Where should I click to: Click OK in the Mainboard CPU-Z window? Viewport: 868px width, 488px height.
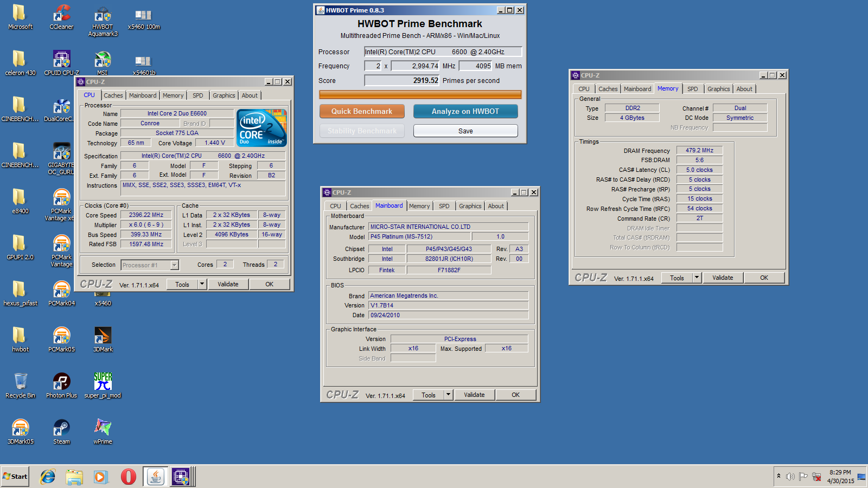515,395
